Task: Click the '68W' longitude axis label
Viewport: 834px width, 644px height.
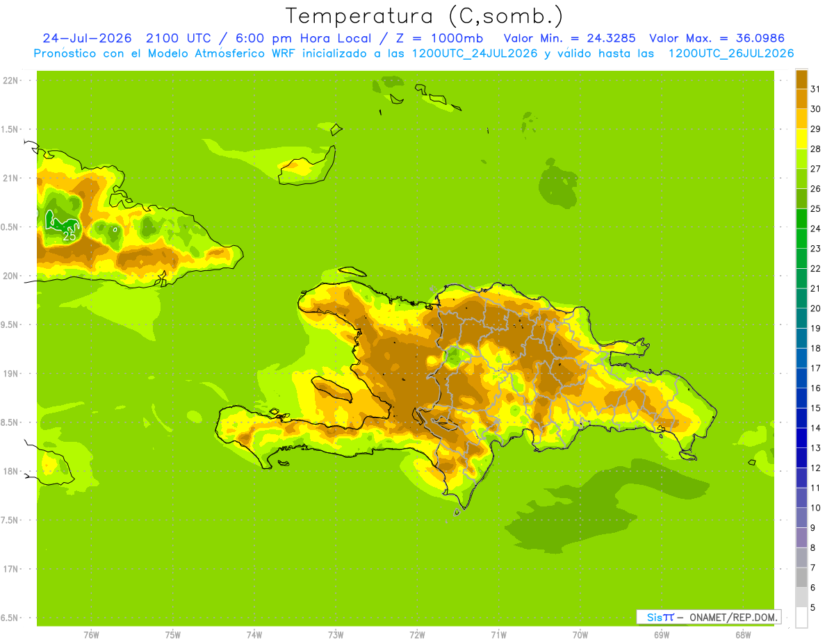Action: point(743,634)
